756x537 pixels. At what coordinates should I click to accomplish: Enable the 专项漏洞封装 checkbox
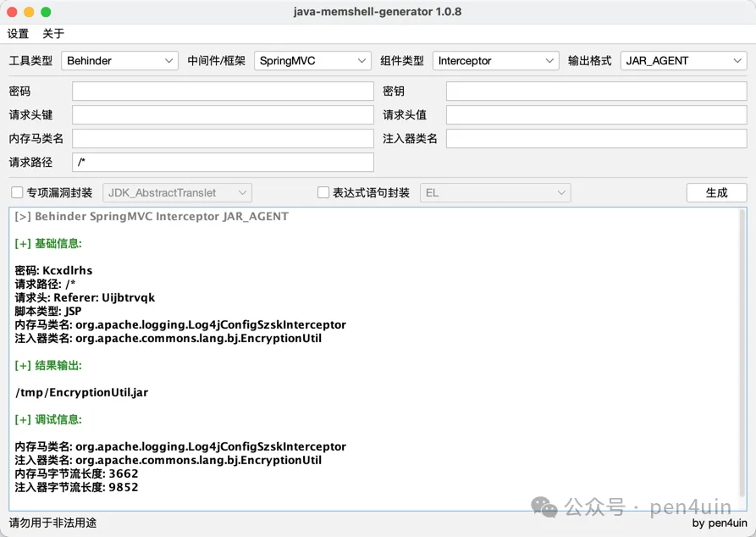click(17, 192)
